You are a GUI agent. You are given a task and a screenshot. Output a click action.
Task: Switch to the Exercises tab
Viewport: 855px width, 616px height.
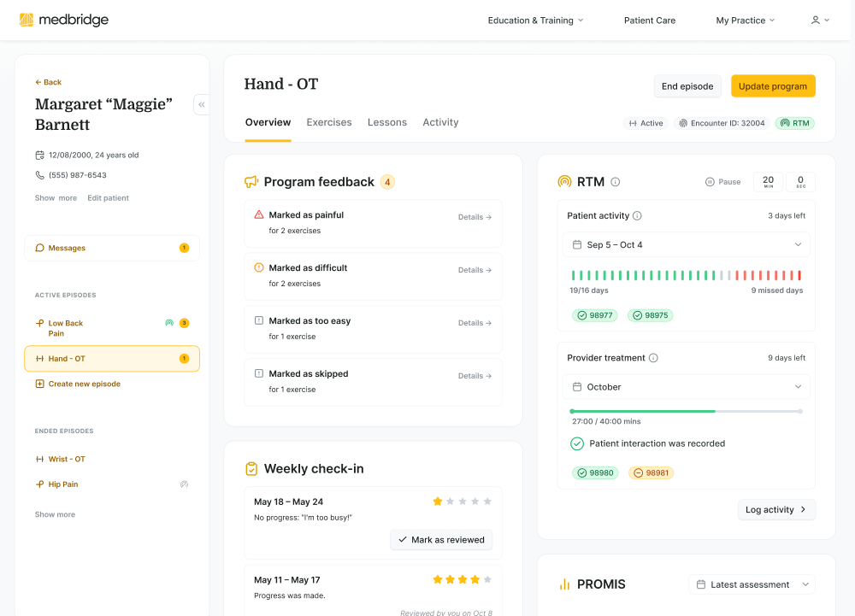coord(328,122)
